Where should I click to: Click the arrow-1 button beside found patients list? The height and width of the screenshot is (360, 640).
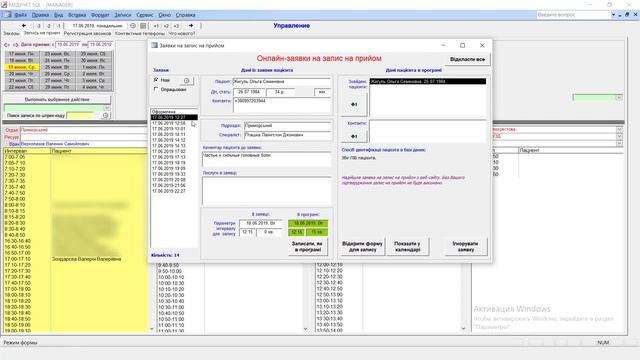pos(354,104)
